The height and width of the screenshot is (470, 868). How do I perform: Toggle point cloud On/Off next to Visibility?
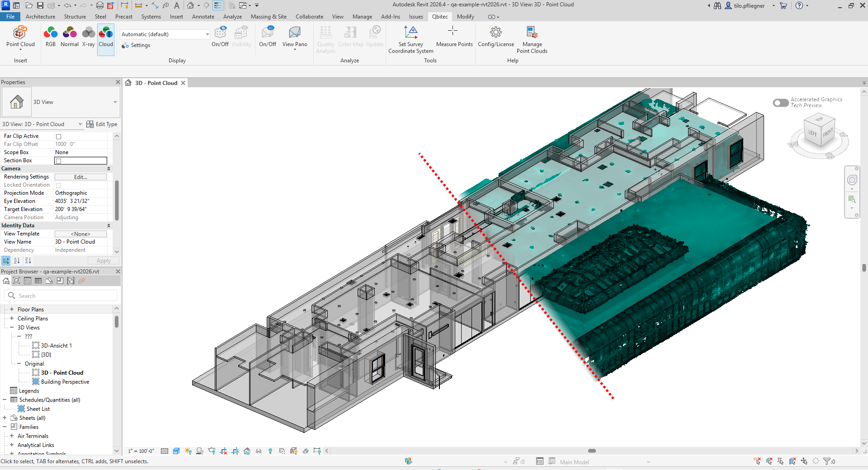[220, 37]
